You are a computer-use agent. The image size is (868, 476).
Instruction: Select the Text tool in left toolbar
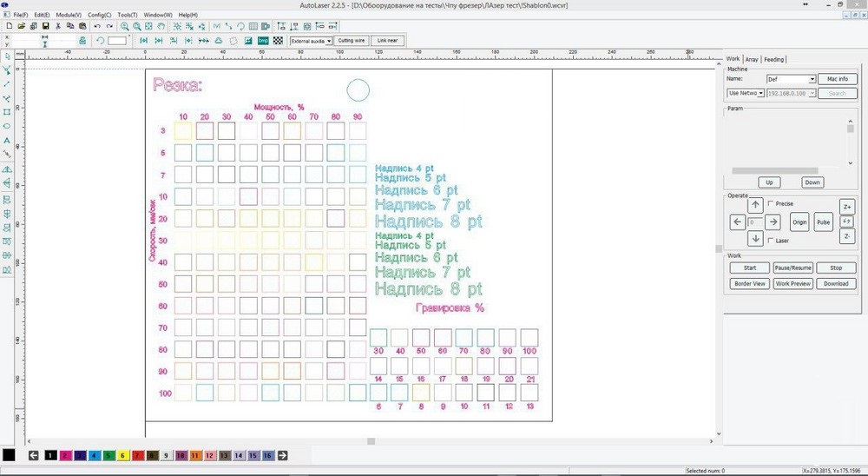7,140
